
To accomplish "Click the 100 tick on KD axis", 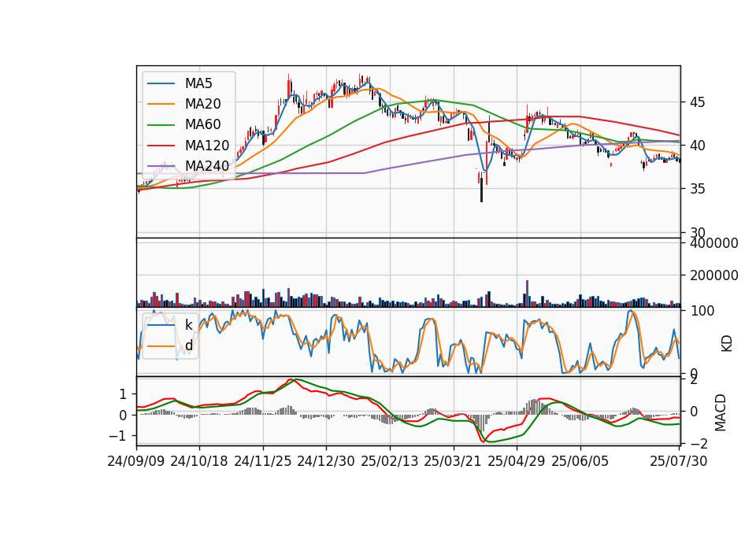I will [702, 312].
